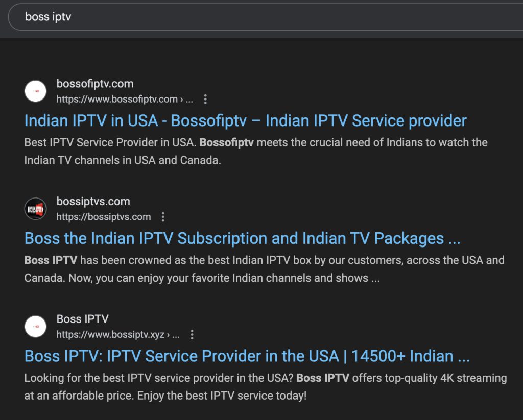Open the three-dot options for the Boss IPTV result
This screenshot has width=523, height=420.
[192, 335]
